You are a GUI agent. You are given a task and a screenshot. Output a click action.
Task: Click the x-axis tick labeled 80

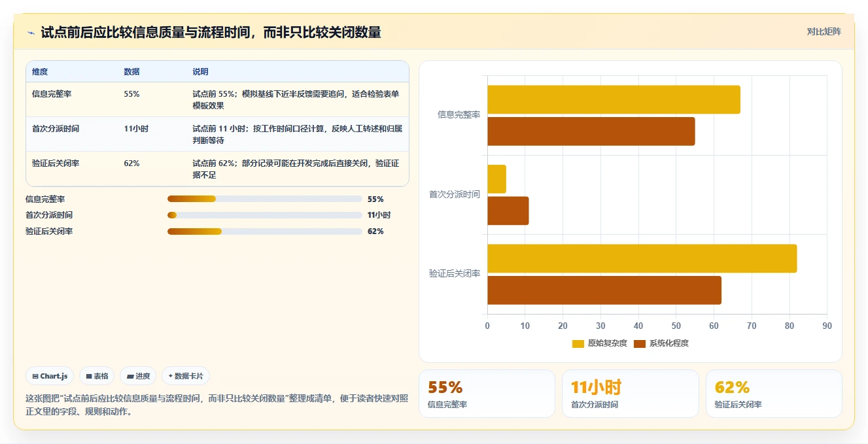tap(790, 325)
